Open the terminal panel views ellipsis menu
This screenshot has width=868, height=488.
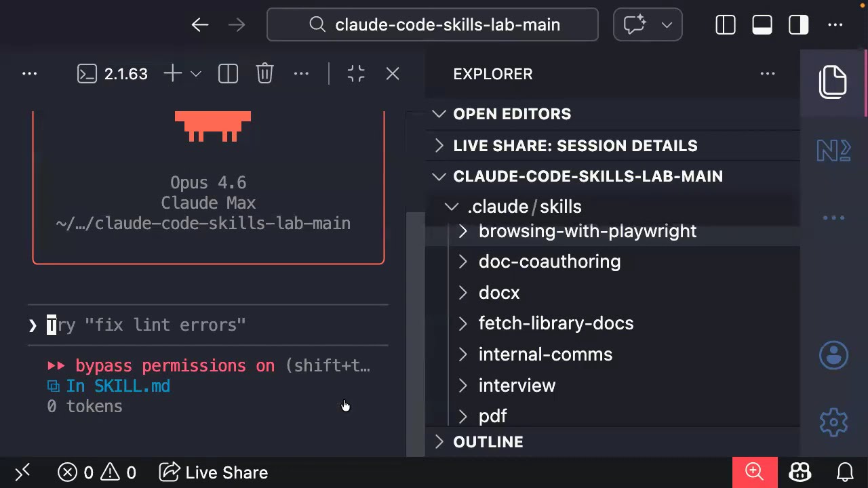[x=30, y=74]
